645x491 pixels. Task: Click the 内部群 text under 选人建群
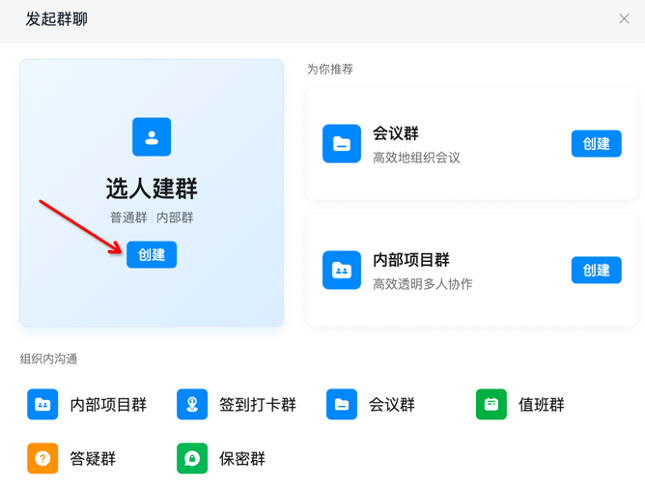[174, 217]
